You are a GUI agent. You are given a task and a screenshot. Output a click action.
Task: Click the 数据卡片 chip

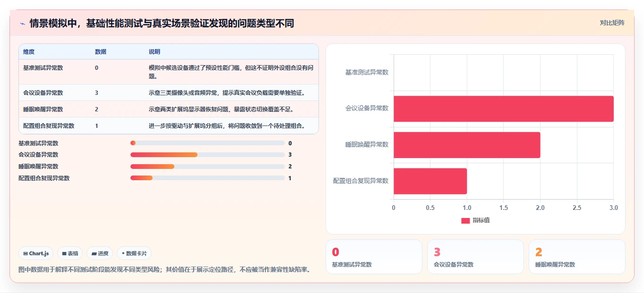click(x=134, y=253)
